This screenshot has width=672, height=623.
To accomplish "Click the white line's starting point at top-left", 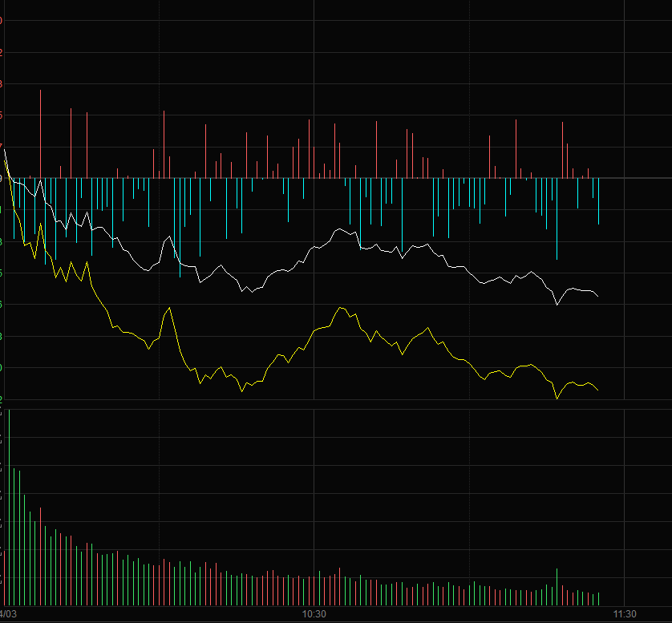I will [5, 150].
